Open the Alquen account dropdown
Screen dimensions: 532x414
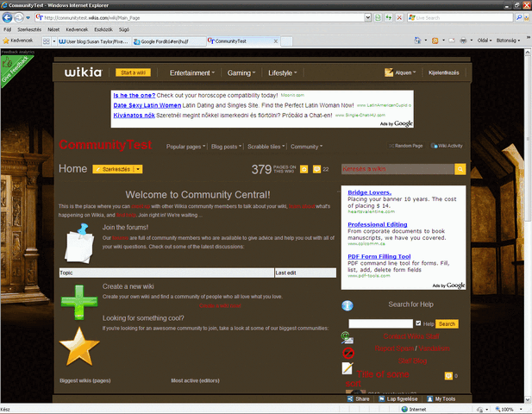pos(405,72)
